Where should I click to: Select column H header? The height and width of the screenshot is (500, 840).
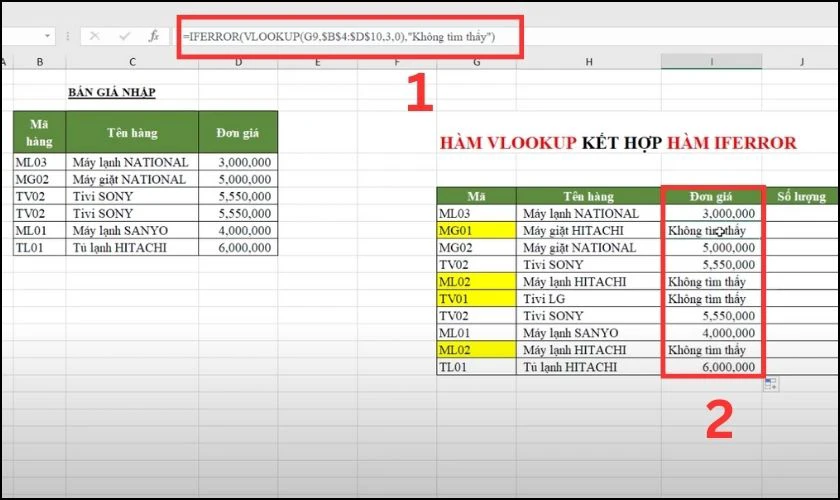pos(589,62)
